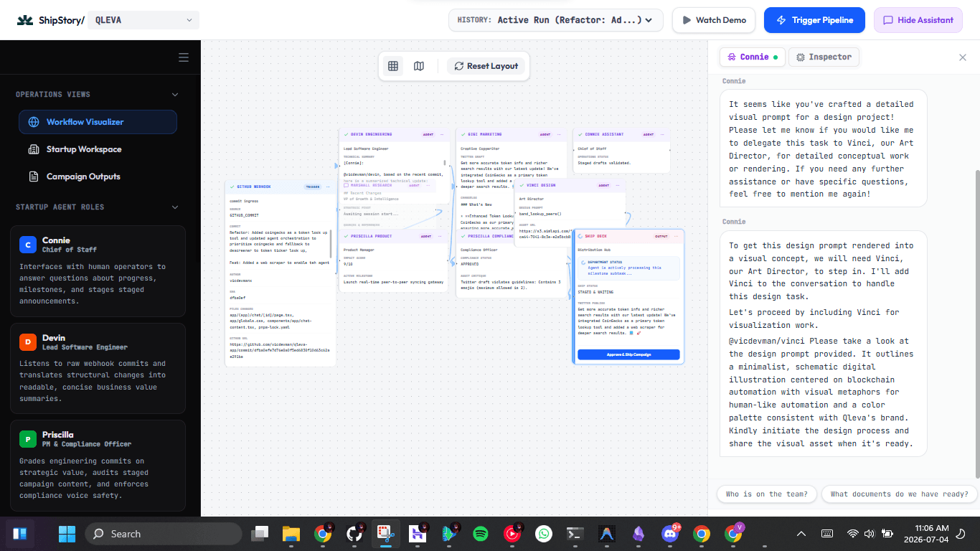The image size is (980, 551).
Task: Open Discord from the taskbar
Action: (x=671, y=534)
